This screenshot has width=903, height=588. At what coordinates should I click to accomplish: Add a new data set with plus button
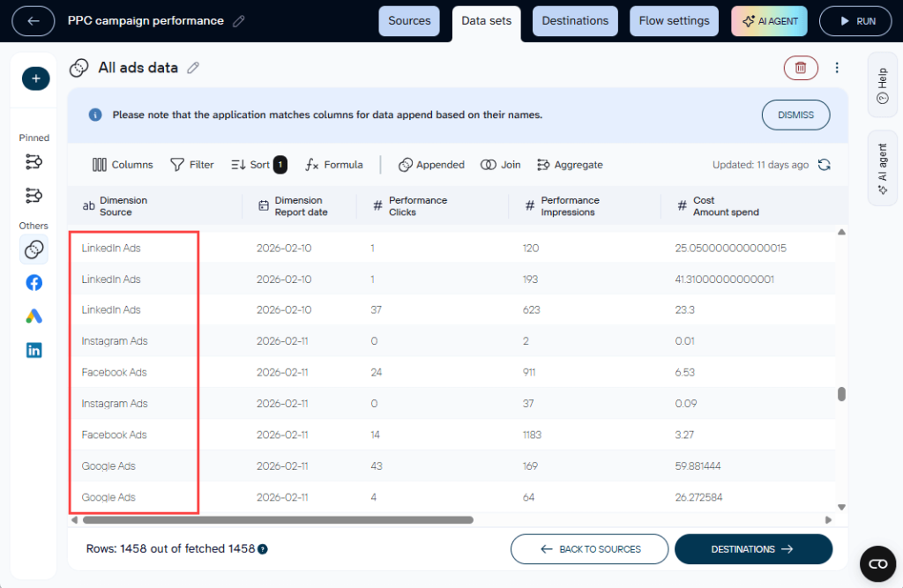[x=35, y=78]
